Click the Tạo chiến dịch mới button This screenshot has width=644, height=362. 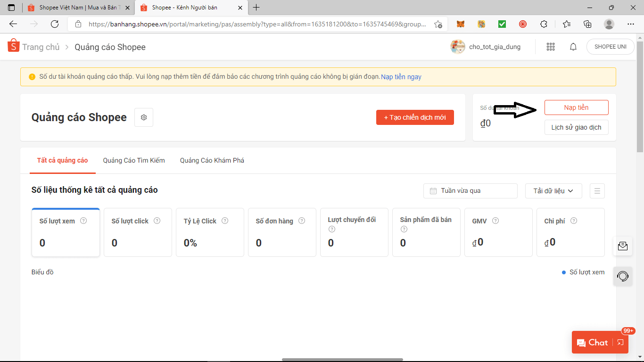coord(415,117)
